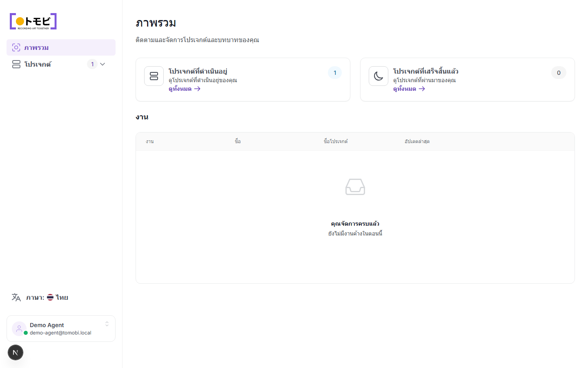Click arrow next to completed ดูทั้งหมด
The image size is (588, 368).
click(422, 89)
